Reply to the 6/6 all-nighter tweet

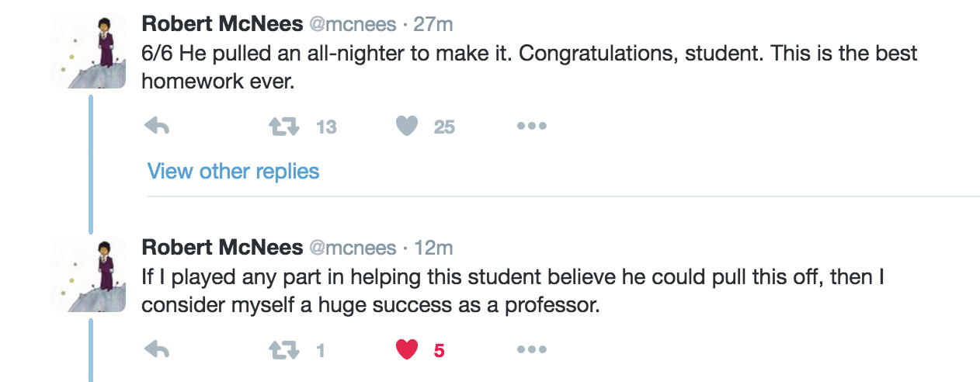157,127
